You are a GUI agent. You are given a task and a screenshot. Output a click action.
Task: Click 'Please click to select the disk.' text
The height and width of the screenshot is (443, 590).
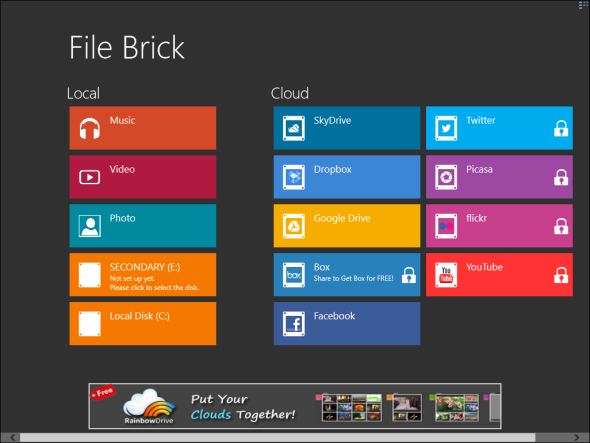154,288
